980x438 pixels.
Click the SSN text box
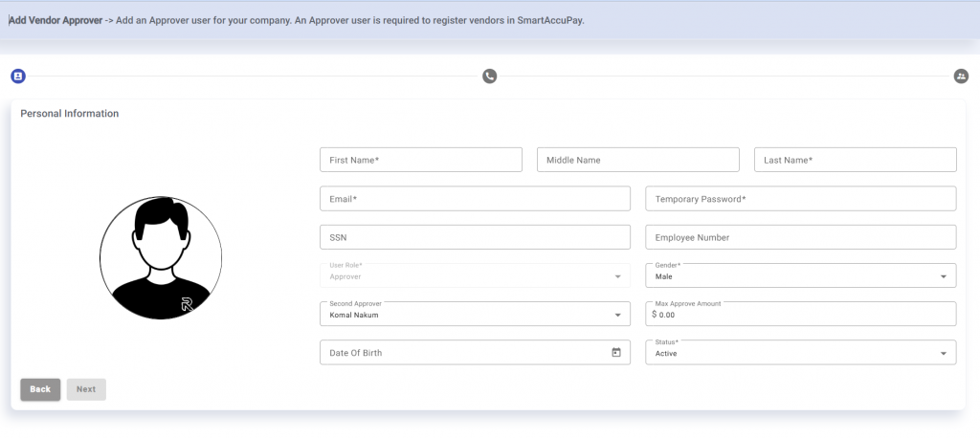click(475, 237)
